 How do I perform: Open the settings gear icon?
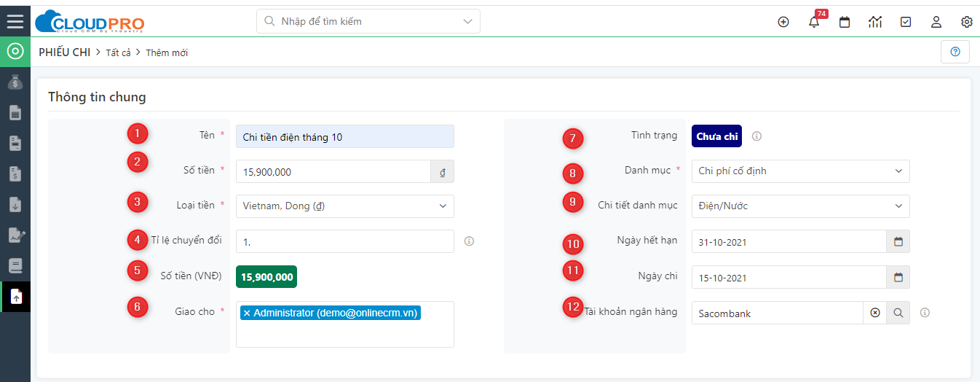point(967,22)
